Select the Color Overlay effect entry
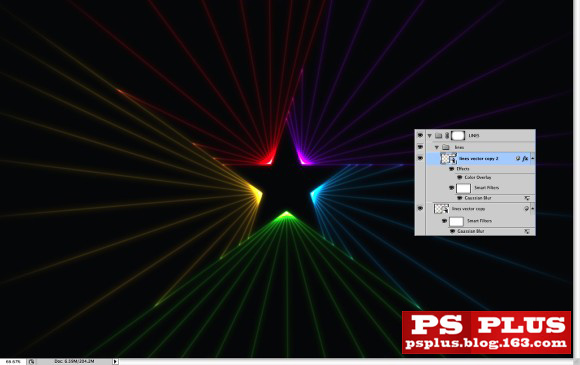This screenshot has width=580, height=365. (x=478, y=178)
